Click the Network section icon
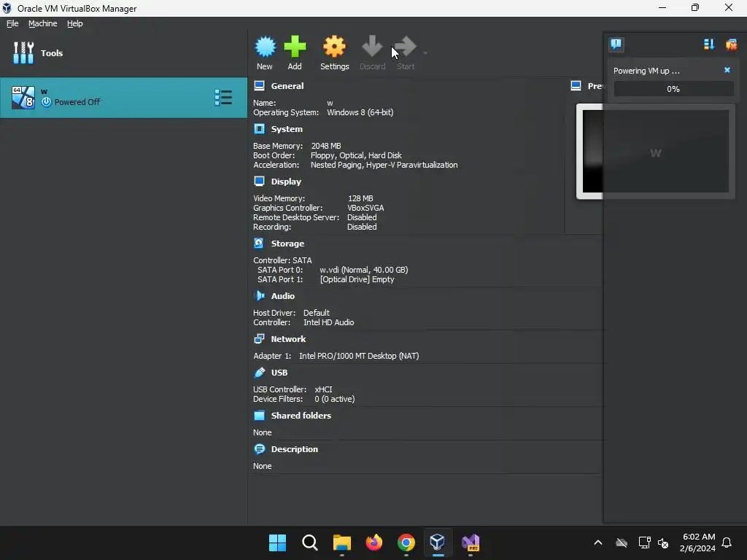This screenshot has width=747, height=560. pyautogui.click(x=259, y=339)
